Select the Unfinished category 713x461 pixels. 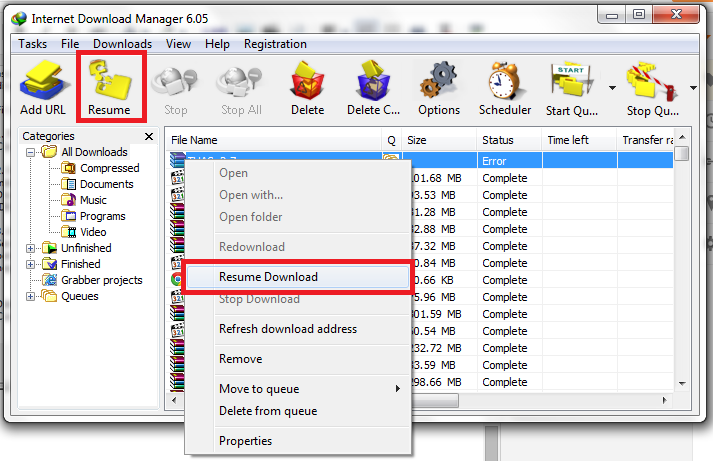pos(86,248)
